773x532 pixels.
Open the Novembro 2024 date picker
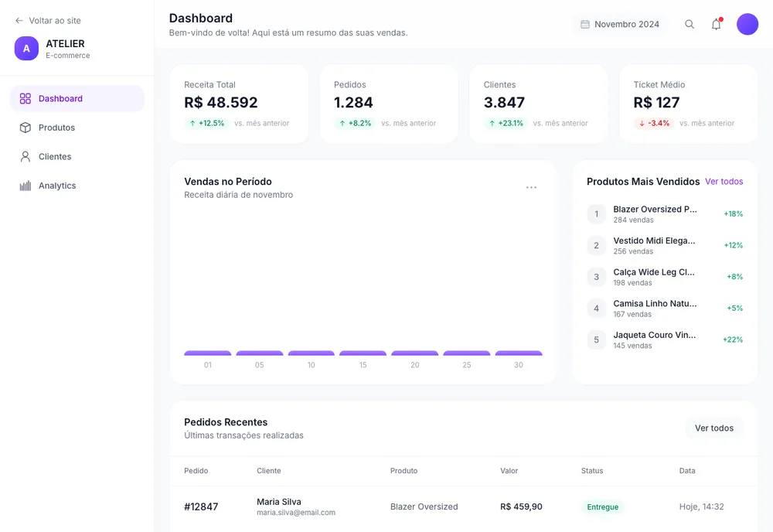point(620,24)
